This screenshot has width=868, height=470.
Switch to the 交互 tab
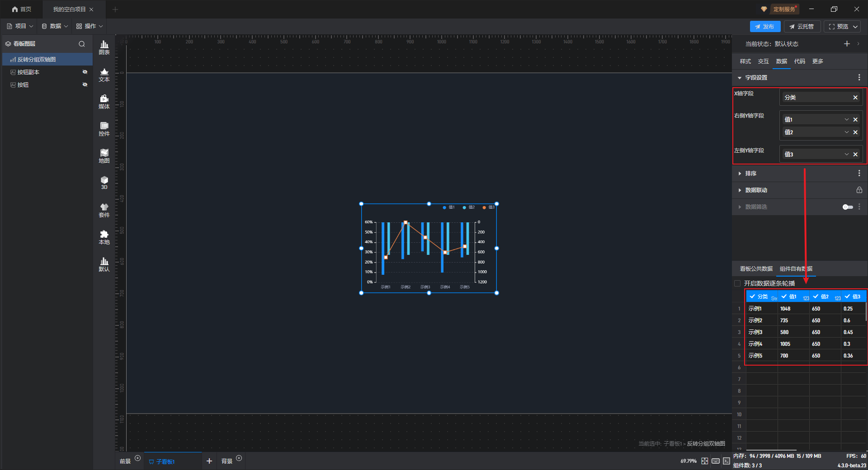(763, 61)
